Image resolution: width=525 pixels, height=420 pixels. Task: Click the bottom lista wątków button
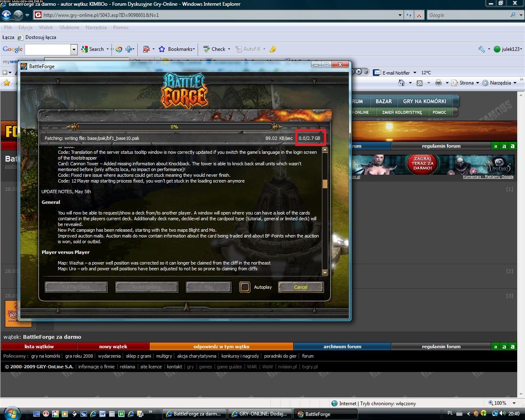coord(39,347)
